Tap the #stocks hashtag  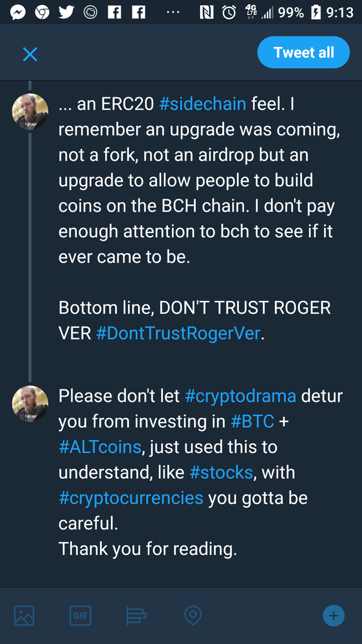coord(221,472)
